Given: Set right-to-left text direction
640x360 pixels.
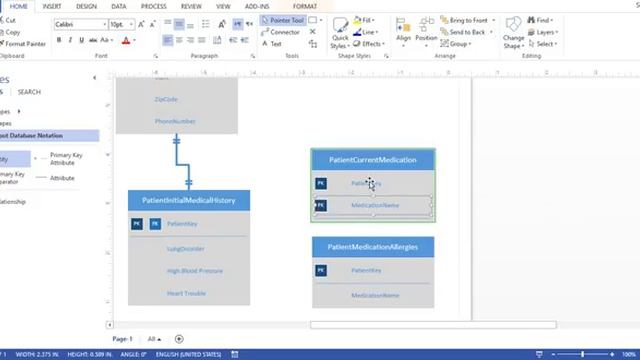Looking at the screenshot, I should [x=249, y=24].
